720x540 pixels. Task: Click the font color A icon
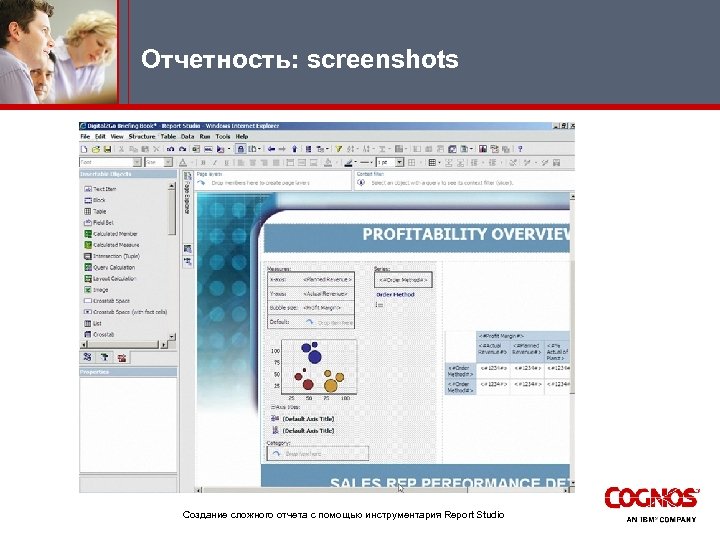point(183,163)
